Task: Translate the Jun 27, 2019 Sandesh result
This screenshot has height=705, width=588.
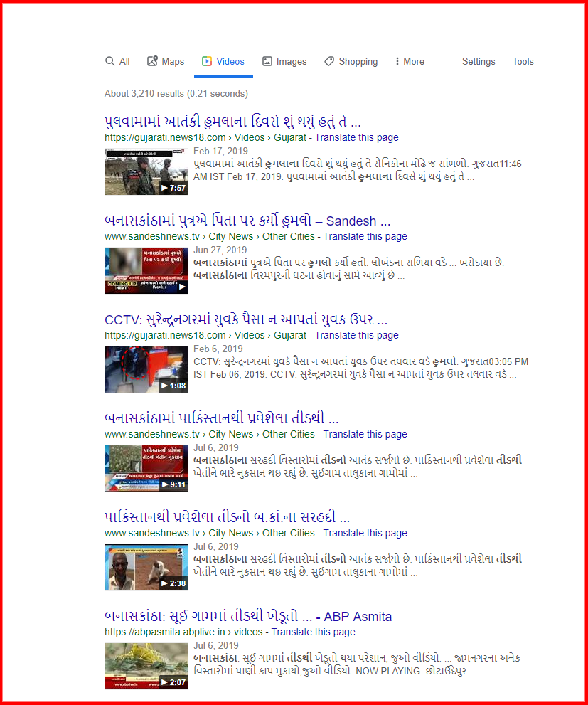Action: 365,236
